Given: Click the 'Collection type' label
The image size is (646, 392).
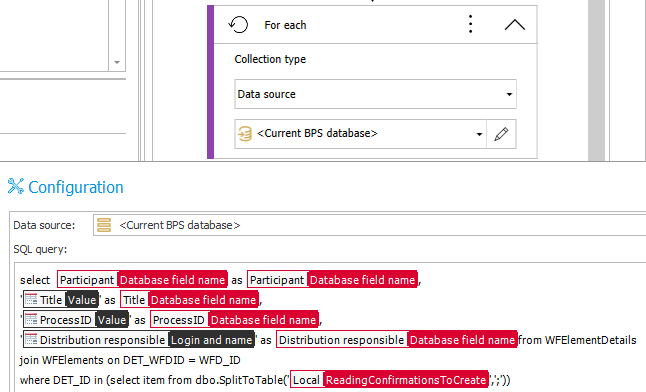Looking at the screenshot, I should [x=270, y=59].
